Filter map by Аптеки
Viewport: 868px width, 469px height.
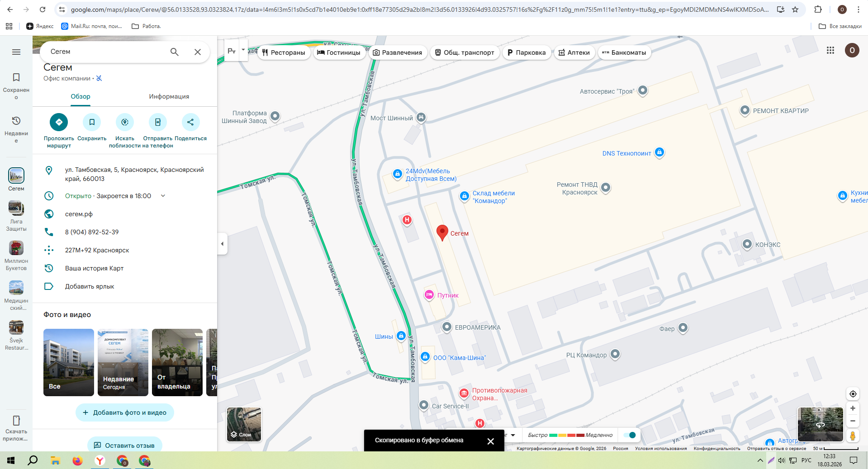pos(574,52)
